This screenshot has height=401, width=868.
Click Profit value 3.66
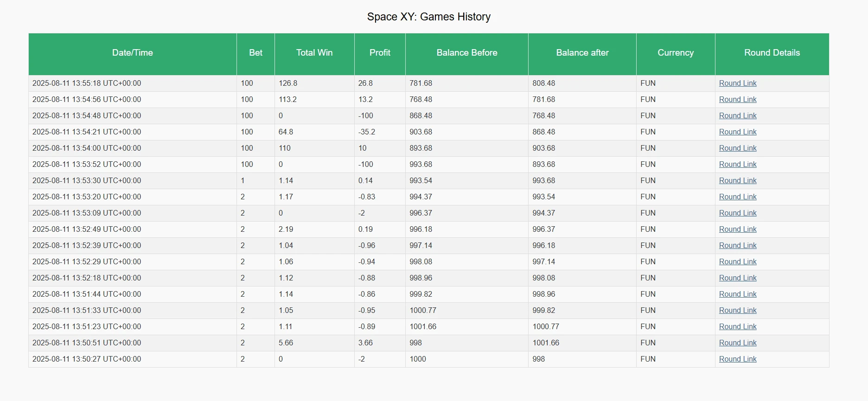tap(365, 343)
